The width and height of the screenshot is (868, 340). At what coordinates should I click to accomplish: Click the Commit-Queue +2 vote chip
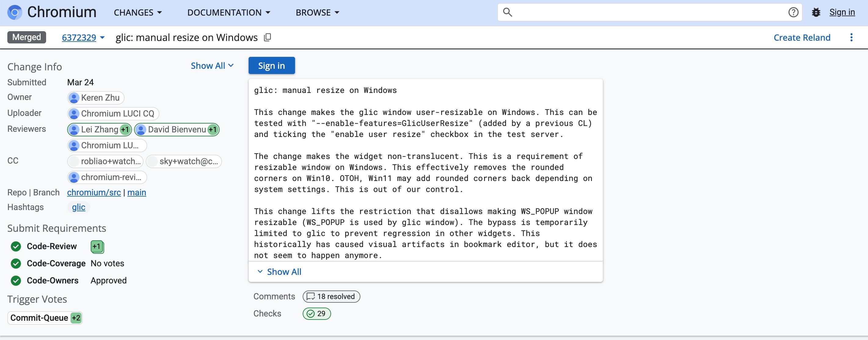point(45,318)
